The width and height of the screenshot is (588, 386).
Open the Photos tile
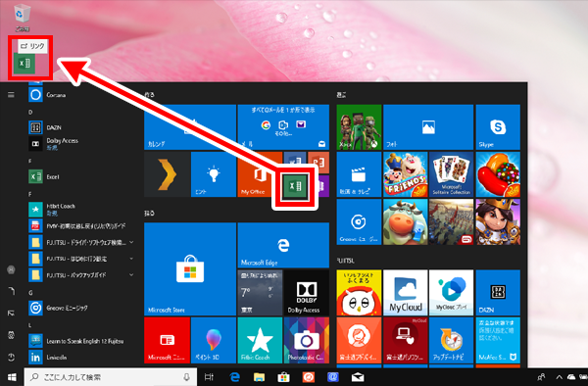tap(428, 127)
